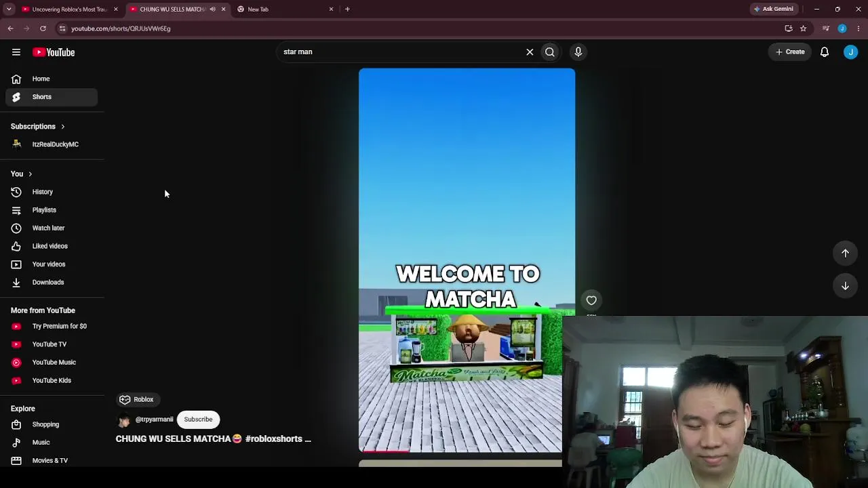The image size is (868, 488).
Task: Click the Short title CHUNG WU SELLS MATCHA
Action: (213, 439)
